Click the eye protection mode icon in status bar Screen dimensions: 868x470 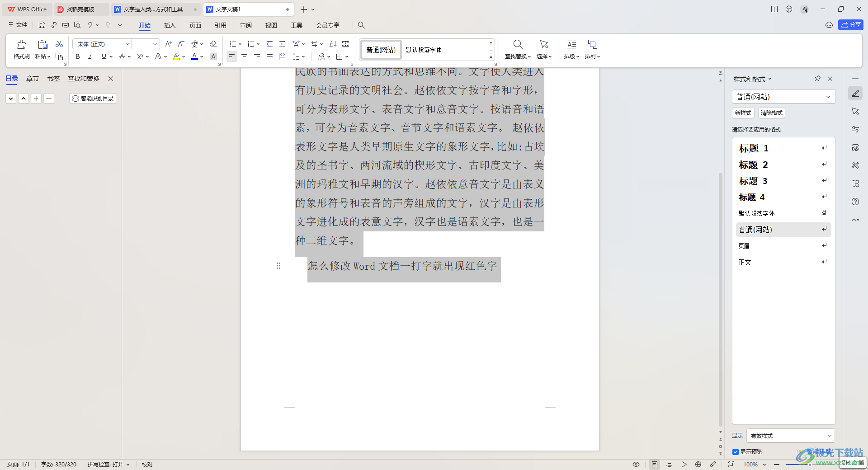[x=636, y=464]
